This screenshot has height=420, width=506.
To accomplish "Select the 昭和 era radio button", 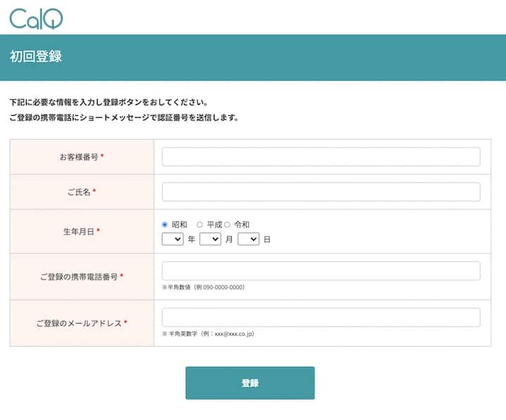I will (x=165, y=225).
